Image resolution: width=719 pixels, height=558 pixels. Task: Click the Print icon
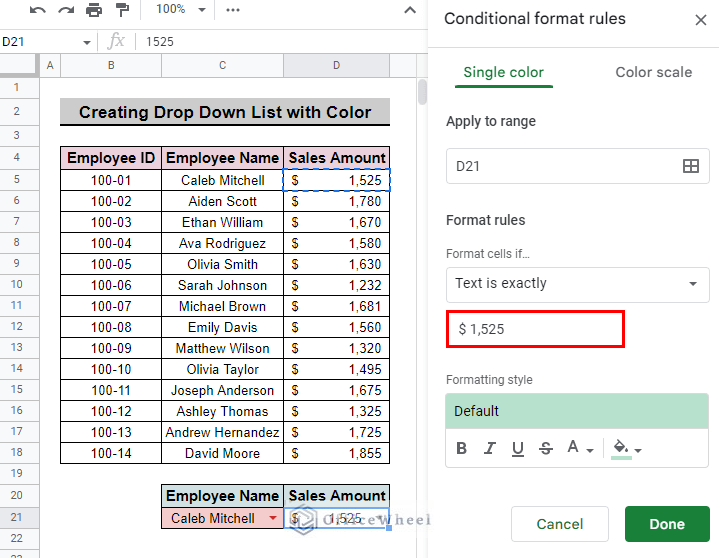click(94, 10)
